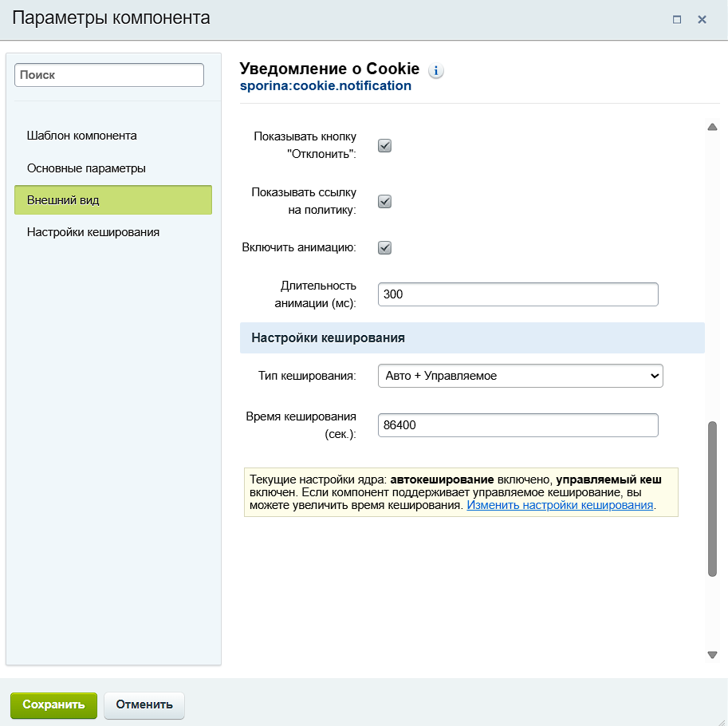Click the Отменить button
This screenshot has width=728, height=726.
144,705
